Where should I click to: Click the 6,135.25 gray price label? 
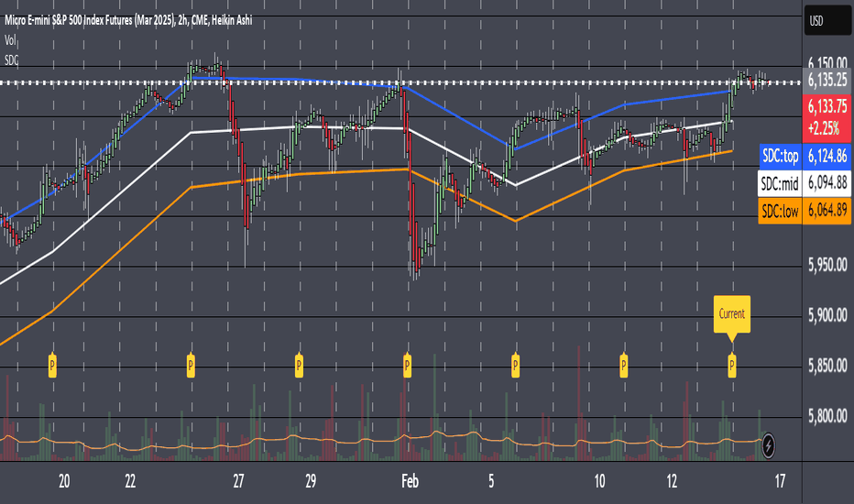click(827, 81)
